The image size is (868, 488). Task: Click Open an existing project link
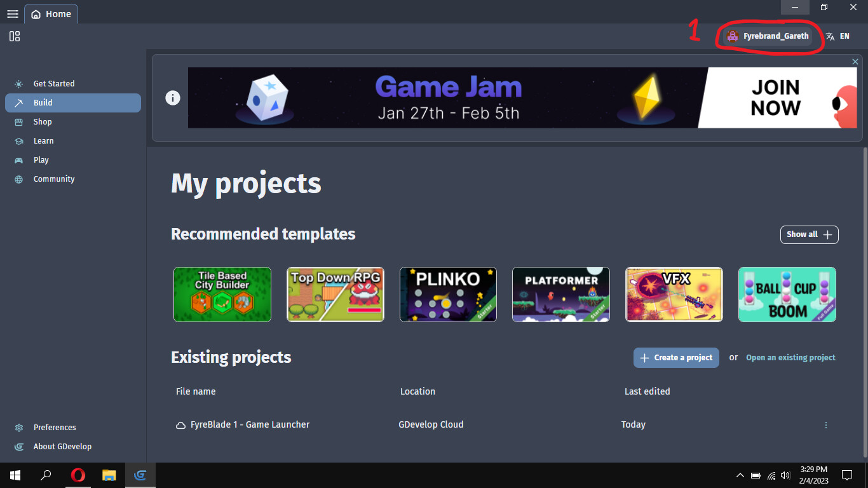[x=790, y=358]
